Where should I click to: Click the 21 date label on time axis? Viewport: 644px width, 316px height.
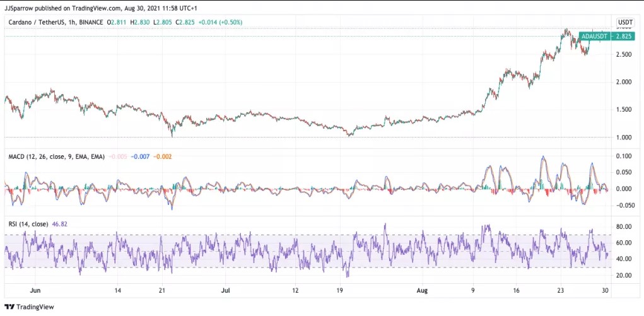[x=162, y=291]
